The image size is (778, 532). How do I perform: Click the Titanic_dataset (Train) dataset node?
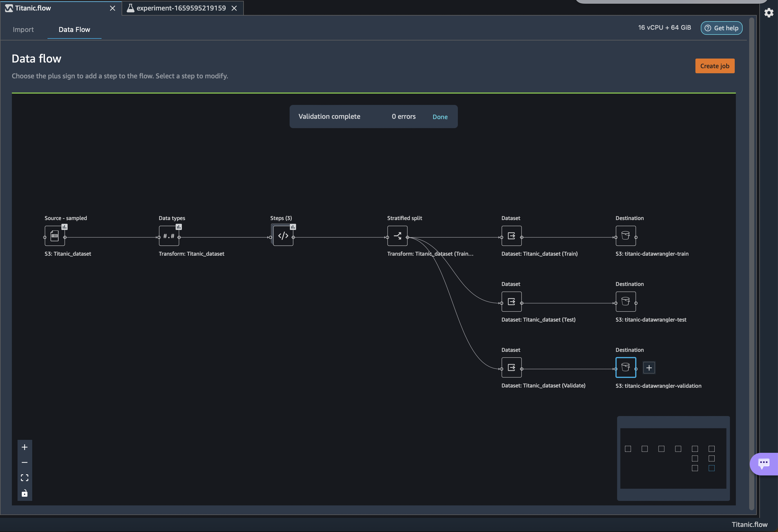[x=511, y=236]
